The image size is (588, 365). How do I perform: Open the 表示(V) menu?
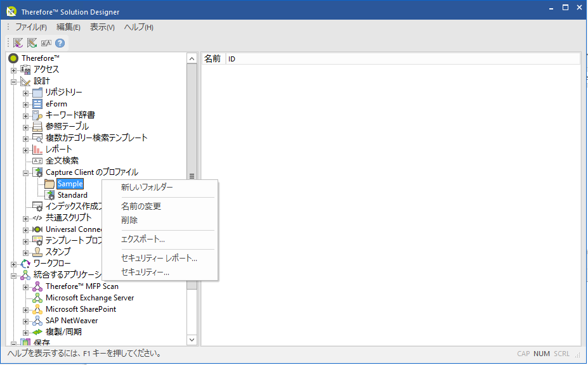point(102,27)
